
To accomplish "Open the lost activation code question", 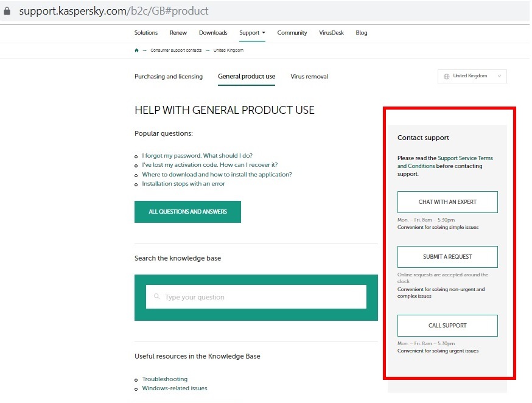I will pos(209,165).
